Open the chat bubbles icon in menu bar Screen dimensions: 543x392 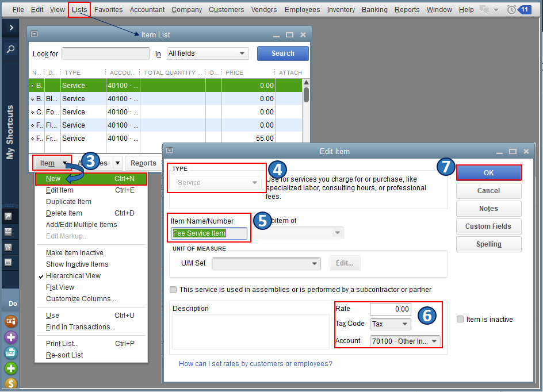coord(485,10)
